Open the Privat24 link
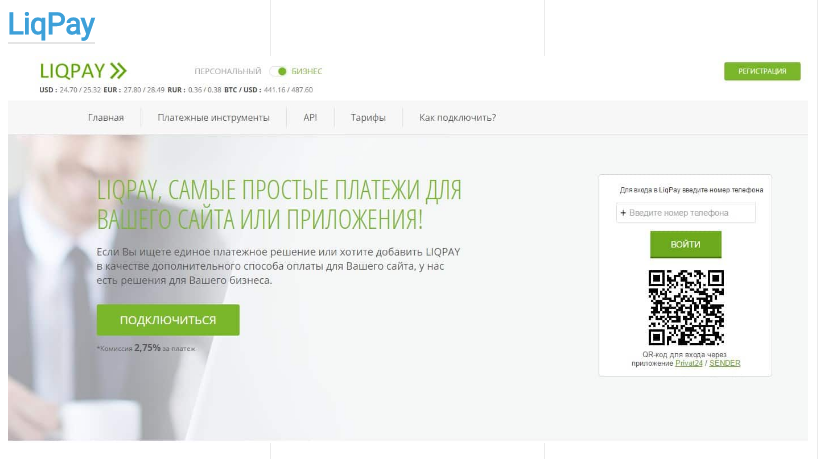The image size is (819, 459). [689, 363]
